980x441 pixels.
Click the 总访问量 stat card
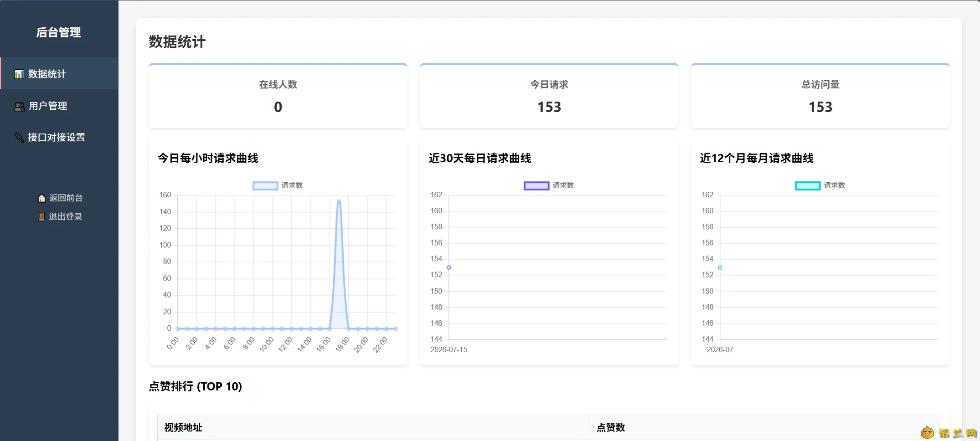coord(820,96)
